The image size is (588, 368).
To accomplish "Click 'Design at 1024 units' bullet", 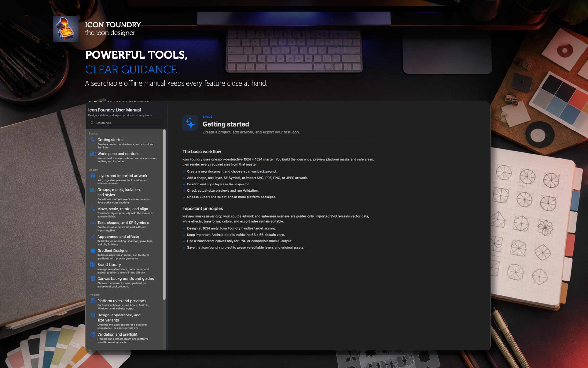I will click(231, 228).
